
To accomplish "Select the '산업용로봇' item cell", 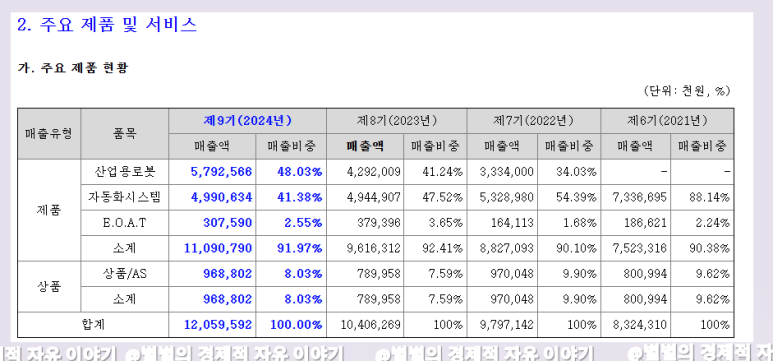I will 125,172.
